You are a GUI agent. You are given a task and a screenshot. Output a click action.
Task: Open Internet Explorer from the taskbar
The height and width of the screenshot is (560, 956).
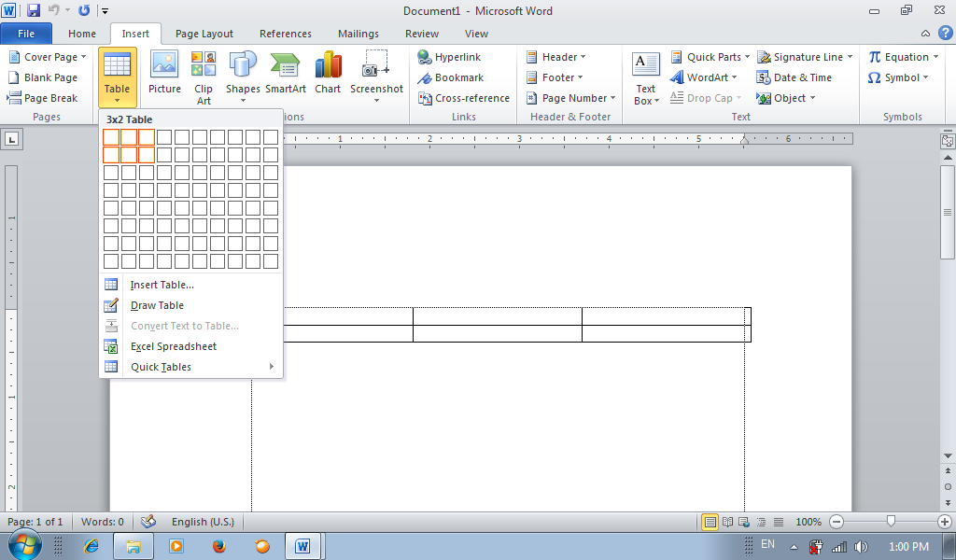[91, 545]
